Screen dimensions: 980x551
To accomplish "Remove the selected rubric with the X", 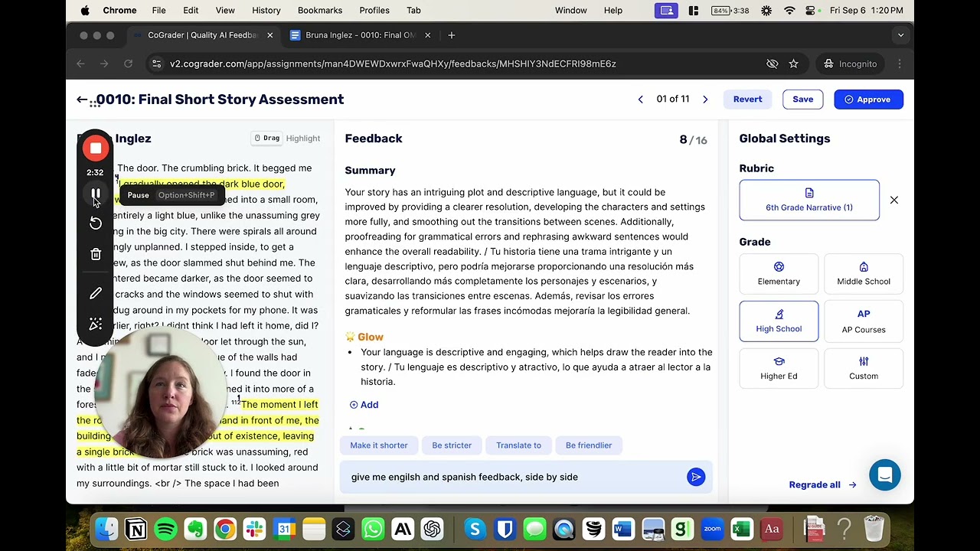I will tap(893, 200).
